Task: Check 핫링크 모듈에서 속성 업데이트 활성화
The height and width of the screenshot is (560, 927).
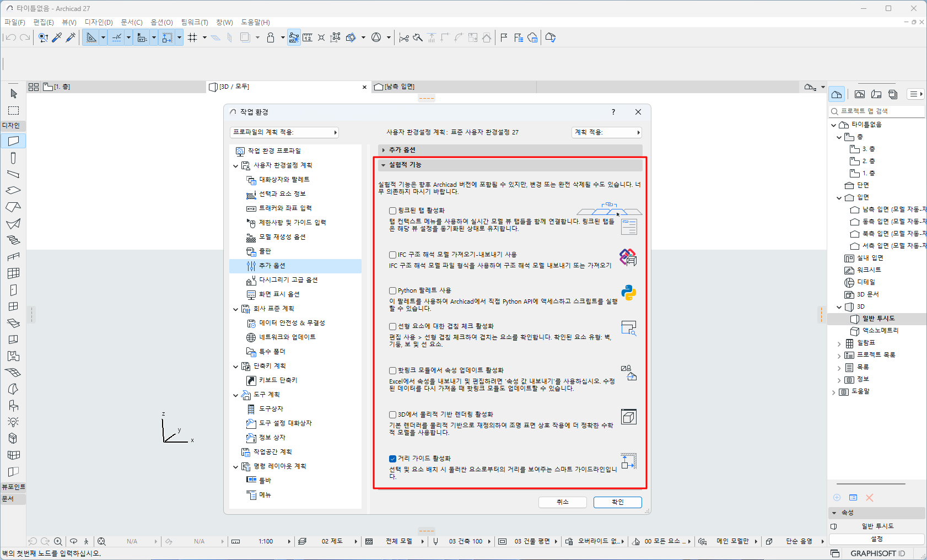Action: tap(393, 370)
